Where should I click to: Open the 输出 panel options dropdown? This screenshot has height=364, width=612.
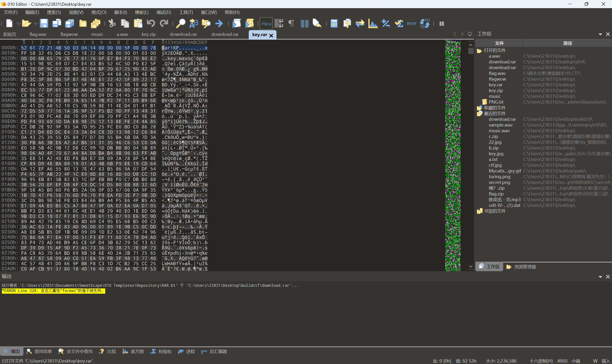point(600,277)
